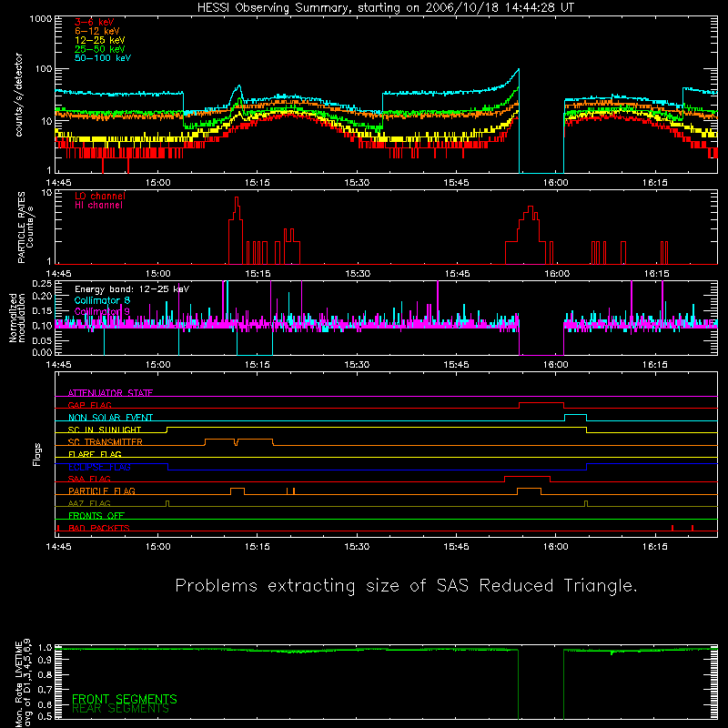728x728 pixels.
Task: Click the FLARE FLAG label
Action: tap(95, 454)
